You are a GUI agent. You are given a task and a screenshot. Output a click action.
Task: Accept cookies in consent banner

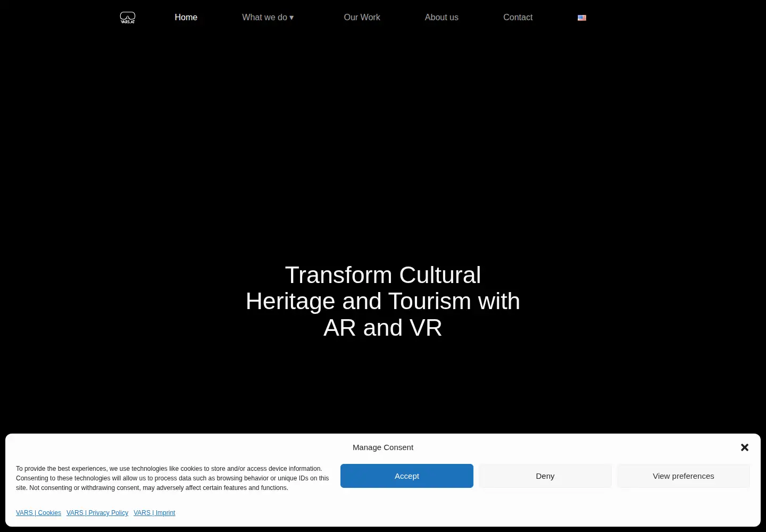click(x=407, y=476)
